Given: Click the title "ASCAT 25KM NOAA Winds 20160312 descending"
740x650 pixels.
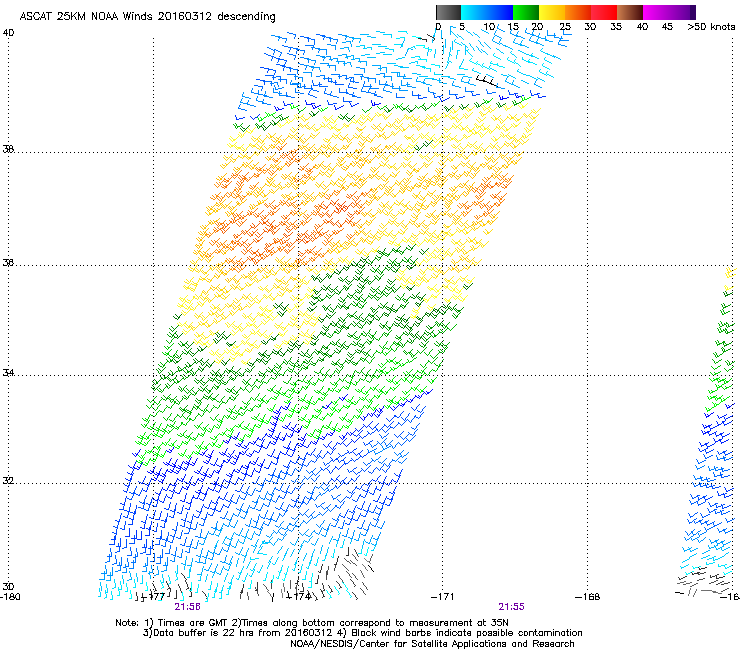Looking at the screenshot, I should coord(147,16).
